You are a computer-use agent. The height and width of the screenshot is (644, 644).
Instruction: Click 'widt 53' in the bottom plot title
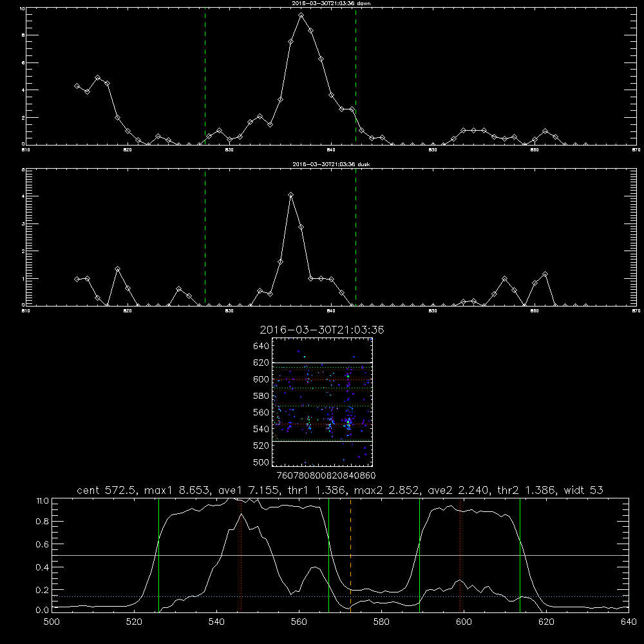coord(583,490)
